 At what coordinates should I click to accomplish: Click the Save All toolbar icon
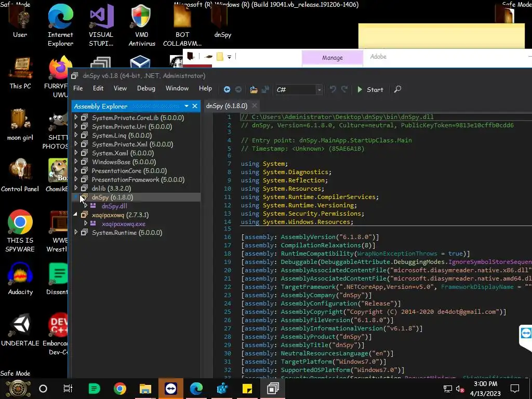[x=265, y=89]
